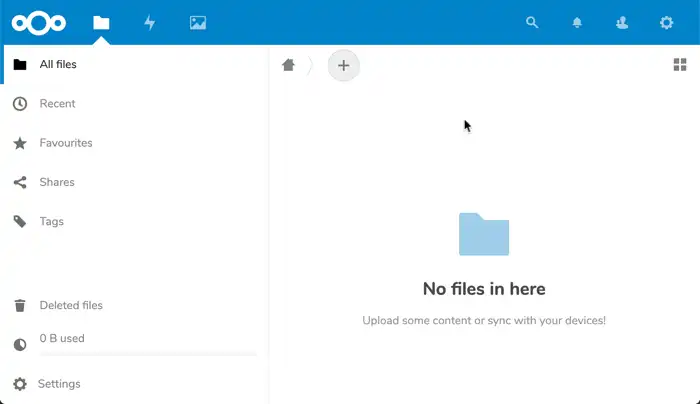Click the storage quota pie icon
This screenshot has width=700, height=404.
click(x=20, y=345)
